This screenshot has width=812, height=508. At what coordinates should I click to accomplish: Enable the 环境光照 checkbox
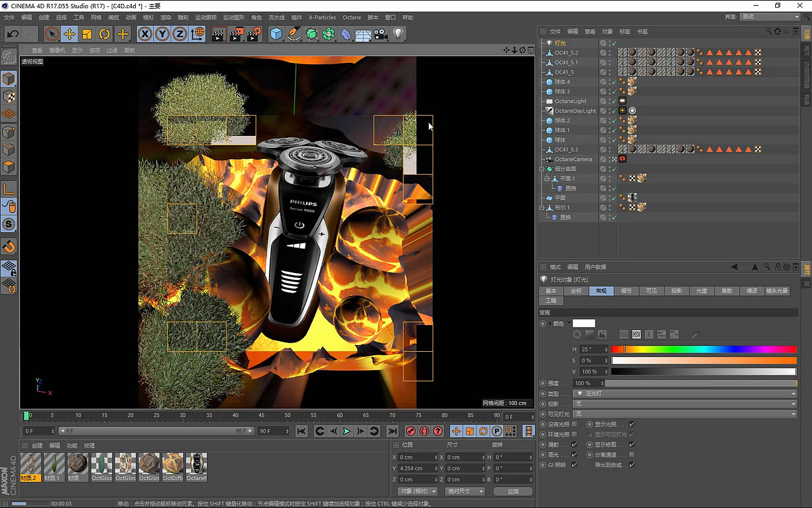[x=575, y=434]
